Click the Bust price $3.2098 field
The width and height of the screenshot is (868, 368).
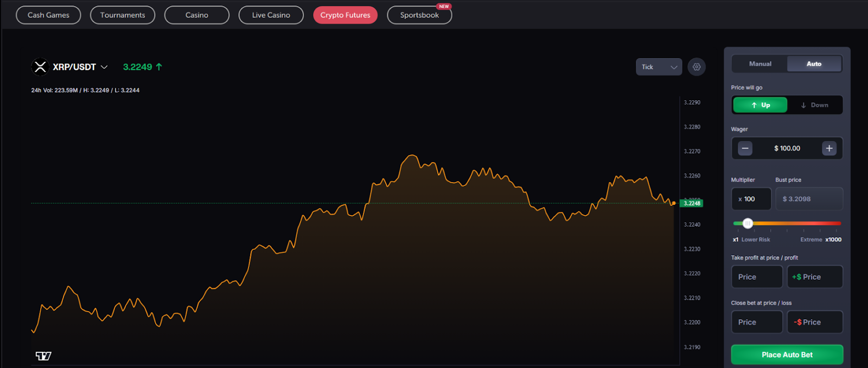tap(809, 199)
